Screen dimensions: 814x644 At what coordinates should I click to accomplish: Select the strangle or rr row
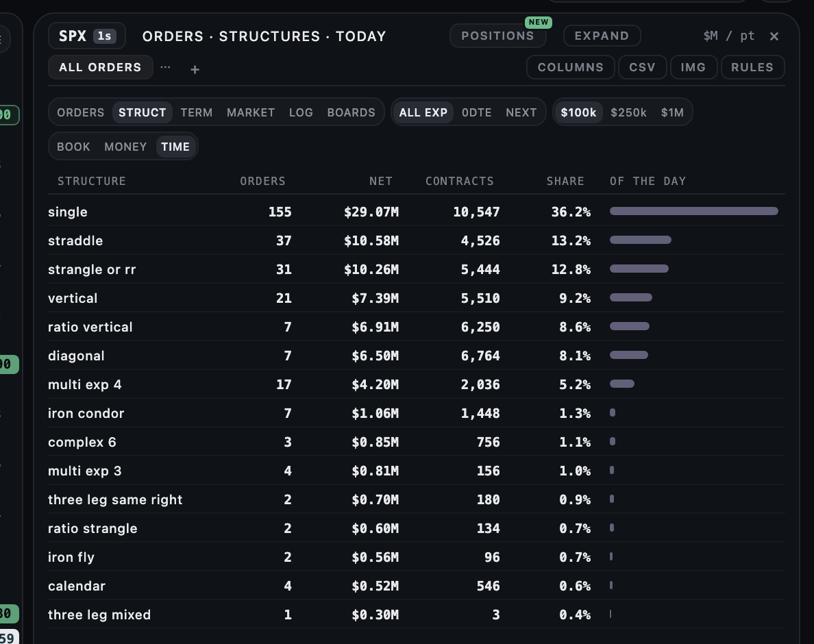417,269
